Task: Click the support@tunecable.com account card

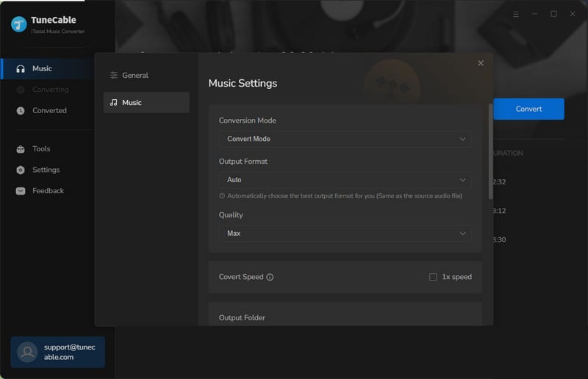Action: pyautogui.click(x=58, y=352)
